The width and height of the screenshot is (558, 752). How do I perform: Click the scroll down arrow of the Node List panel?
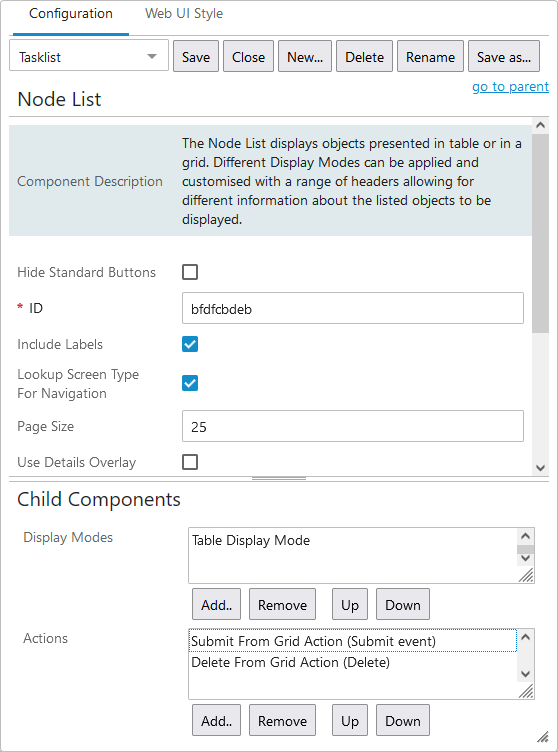pos(540,468)
